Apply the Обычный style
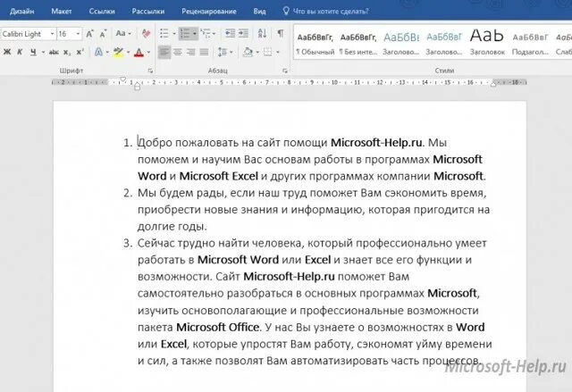572x392 pixels. 315,44
